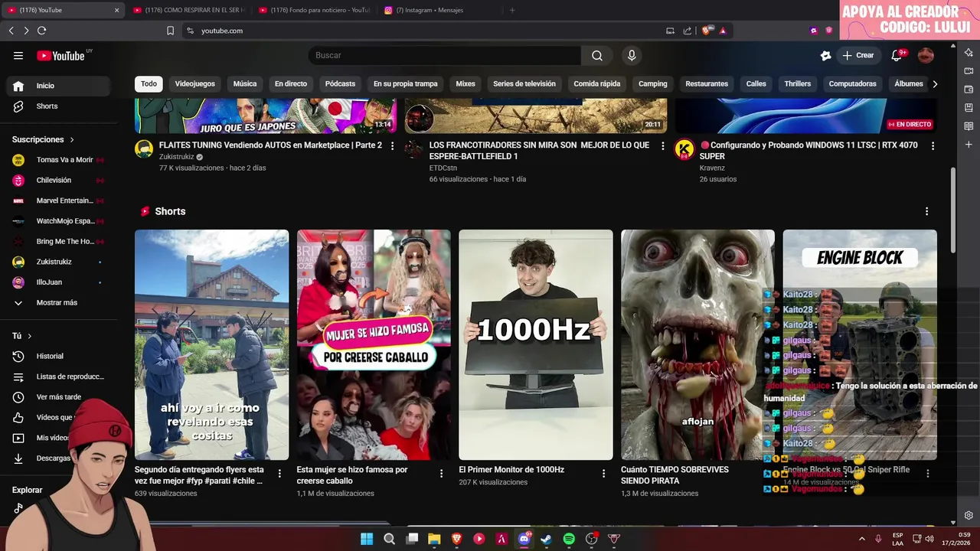Start voice search with the microphone

[632, 55]
